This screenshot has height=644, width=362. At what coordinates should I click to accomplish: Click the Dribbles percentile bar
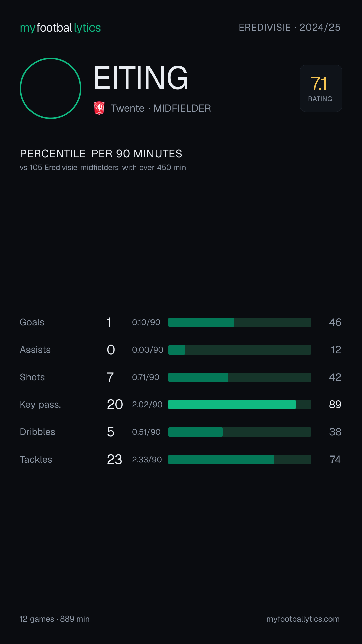coord(240,432)
